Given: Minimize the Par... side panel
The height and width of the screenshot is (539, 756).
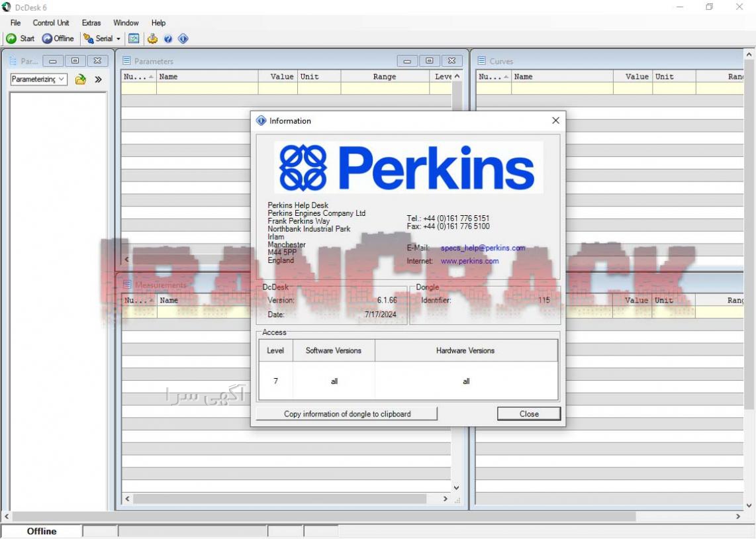Looking at the screenshot, I should pos(53,61).
